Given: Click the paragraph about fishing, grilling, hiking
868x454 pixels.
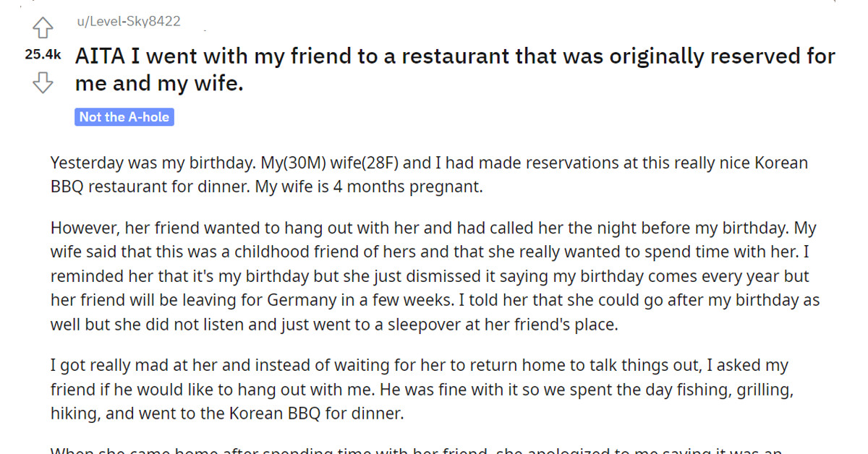Looking at the screenshot, I should tap(423, 389).
